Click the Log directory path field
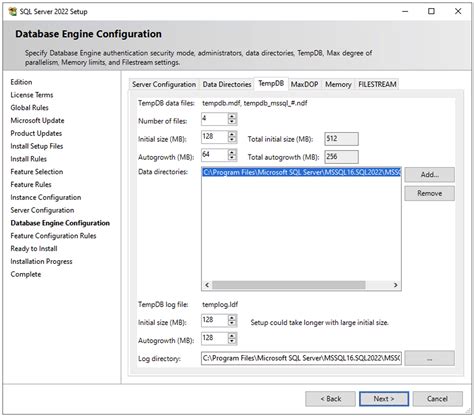The image size is (474, 417). 301,358
